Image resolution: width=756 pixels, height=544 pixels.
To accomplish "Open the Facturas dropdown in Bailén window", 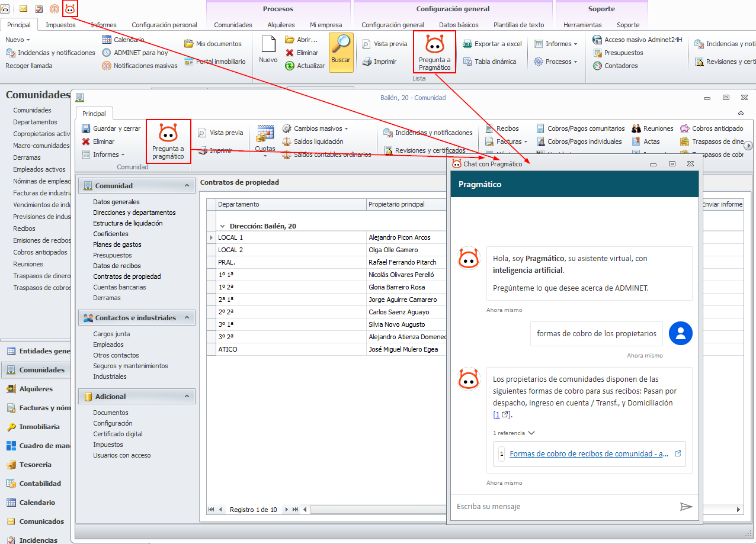I will [x=507, y=141].
